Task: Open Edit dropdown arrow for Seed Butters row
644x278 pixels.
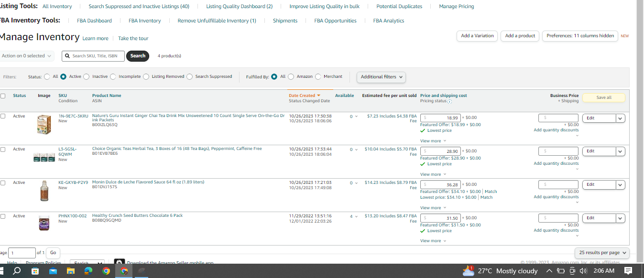Action: pos(621,218)
